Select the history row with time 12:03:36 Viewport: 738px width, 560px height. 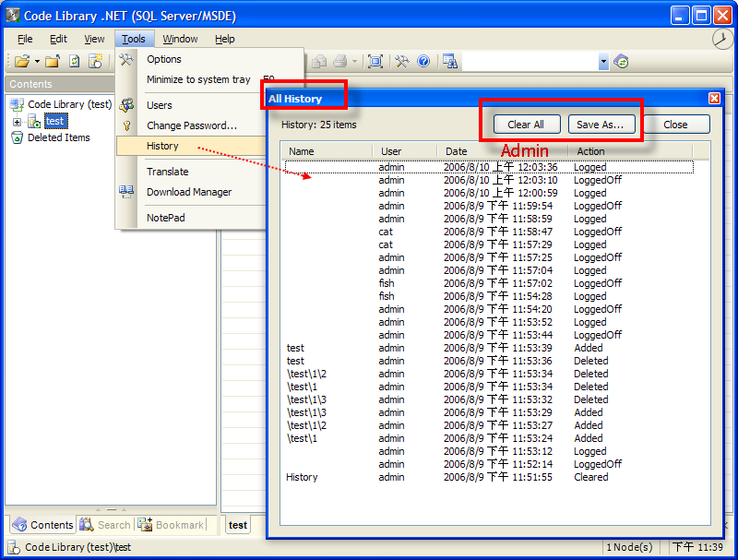pos(489,167)
